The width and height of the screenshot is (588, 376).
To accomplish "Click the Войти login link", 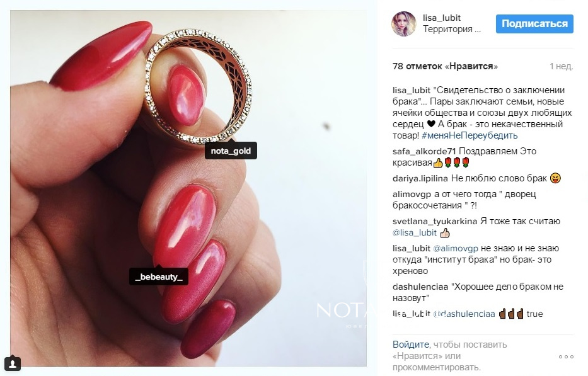I will click(x=411, y=344).
